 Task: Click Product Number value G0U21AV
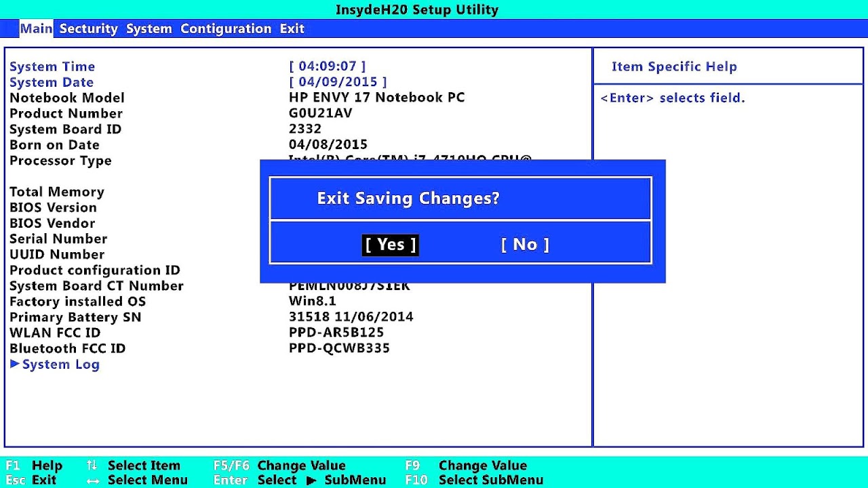pos(321,113)
